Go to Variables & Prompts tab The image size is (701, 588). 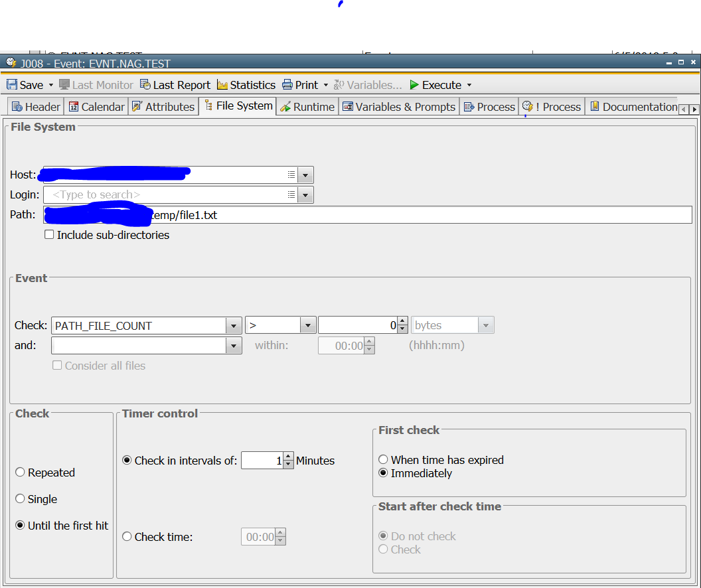point(399,107)
